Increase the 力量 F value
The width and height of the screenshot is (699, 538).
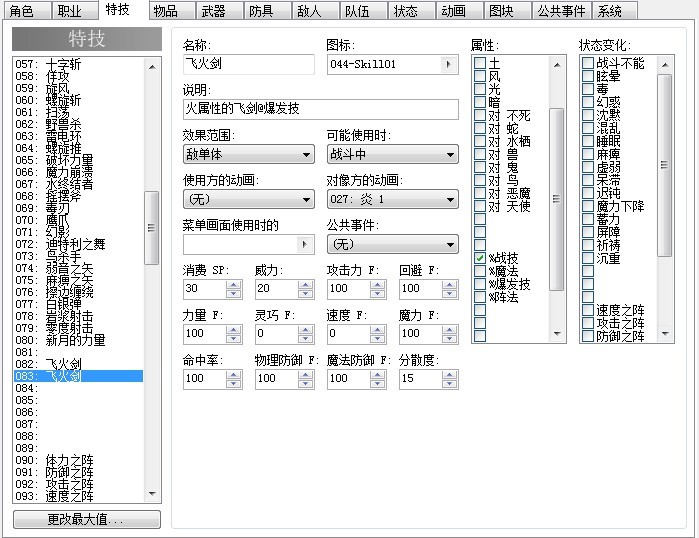(234, 329)
